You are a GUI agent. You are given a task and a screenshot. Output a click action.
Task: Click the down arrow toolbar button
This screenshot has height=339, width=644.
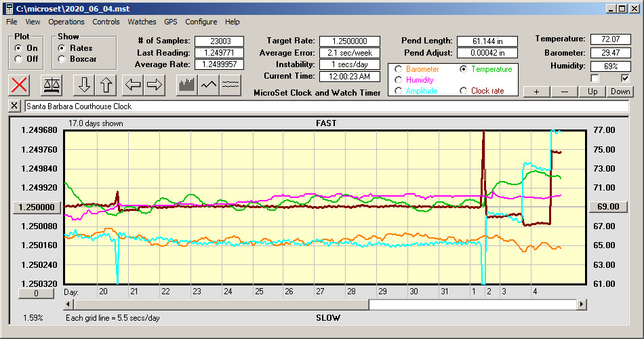point(84,85)
